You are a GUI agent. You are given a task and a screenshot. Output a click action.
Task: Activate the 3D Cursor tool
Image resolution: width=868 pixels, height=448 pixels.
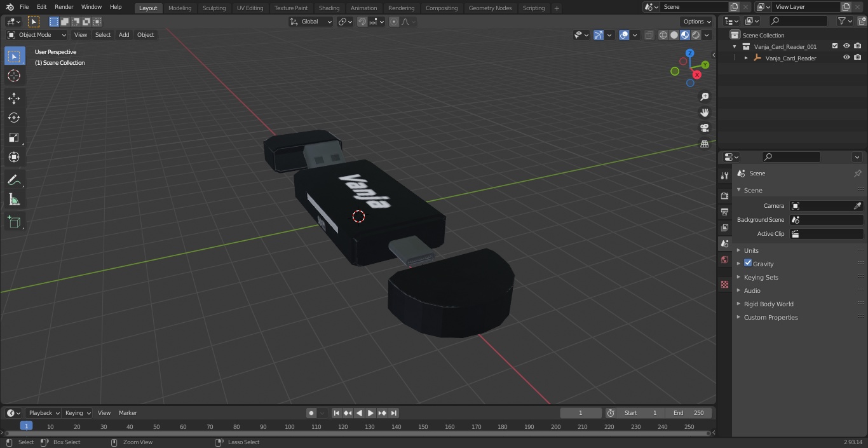(x=14, y=76)
